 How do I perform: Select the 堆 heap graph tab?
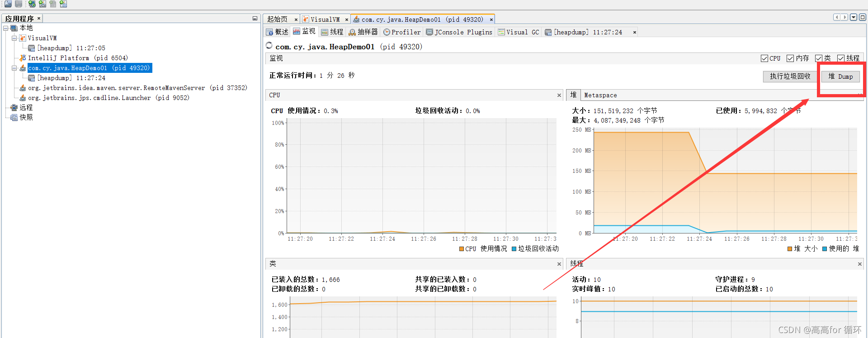[573, 95]
